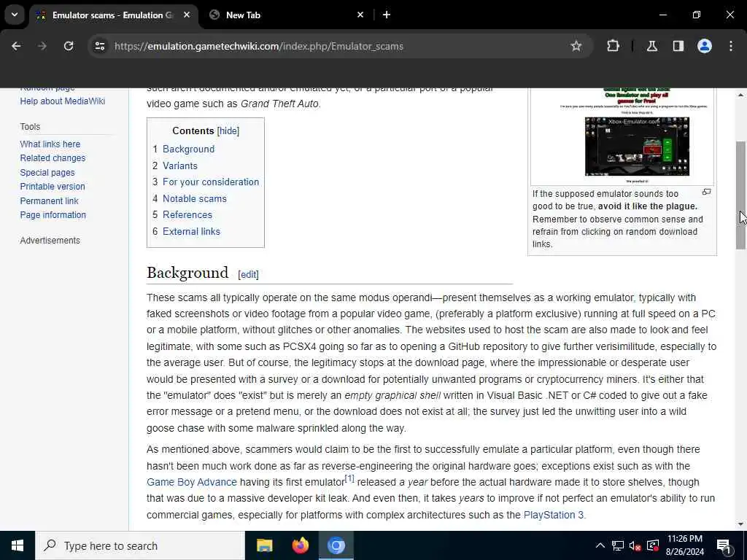Screen dimensions: 747x560
Task: Open Firefox from the taskbar
Action: point(300,545)
